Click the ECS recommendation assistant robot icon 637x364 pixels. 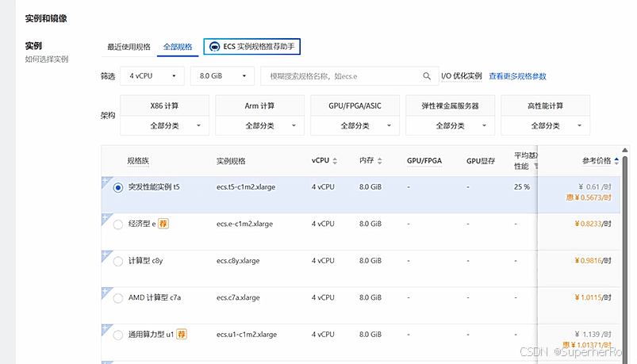214,47
